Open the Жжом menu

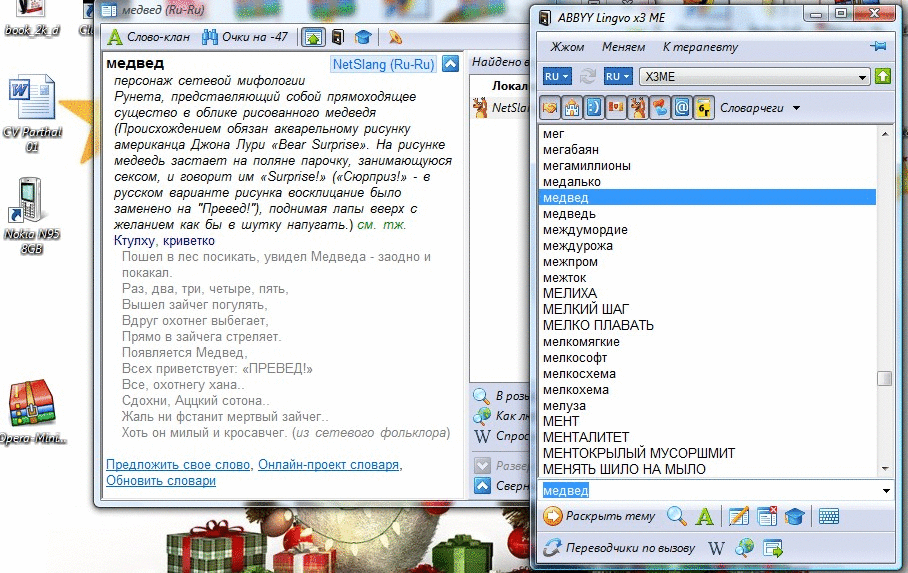click(x=567, y=47)
